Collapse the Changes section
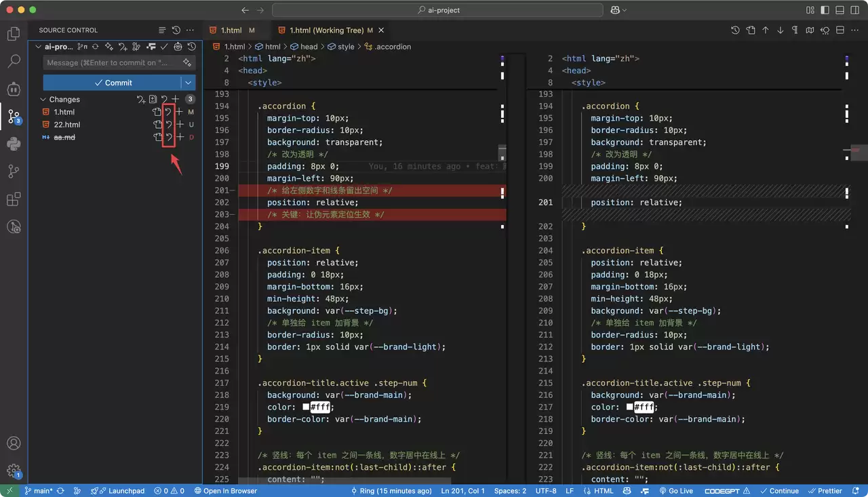The image size is (868, 497). (x=44, y=99)
